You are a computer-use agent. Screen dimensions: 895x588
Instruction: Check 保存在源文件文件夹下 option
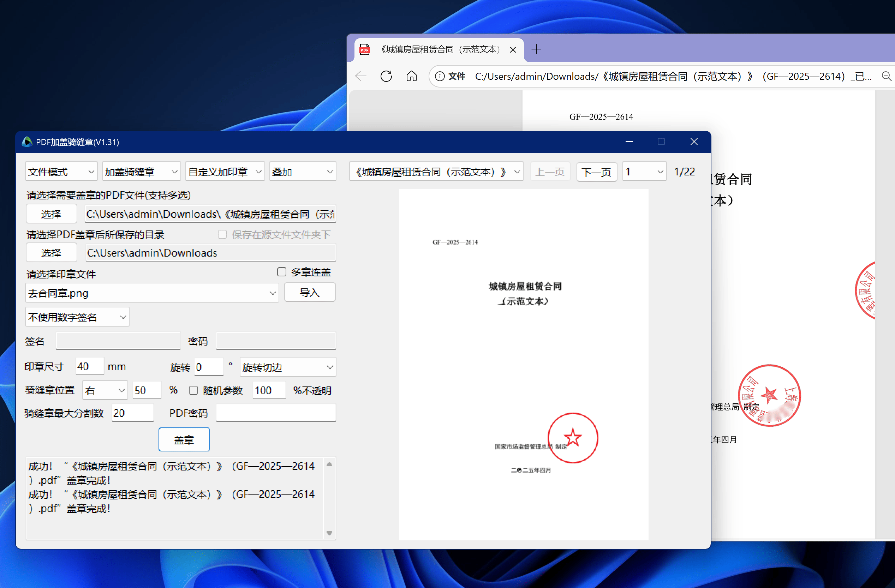point(222,235)
